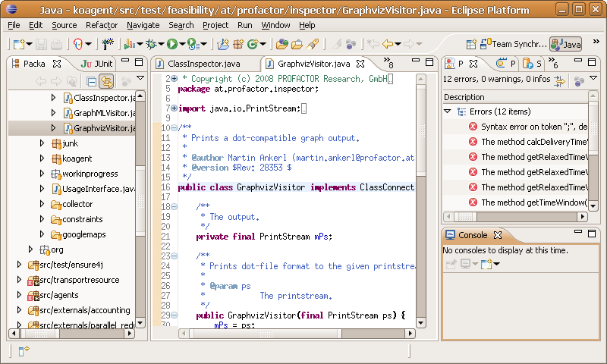This screenshot has height=364, width=607.
Task: Click Problems view horizontal scrollbar right arrow
Action: point(583,217)
